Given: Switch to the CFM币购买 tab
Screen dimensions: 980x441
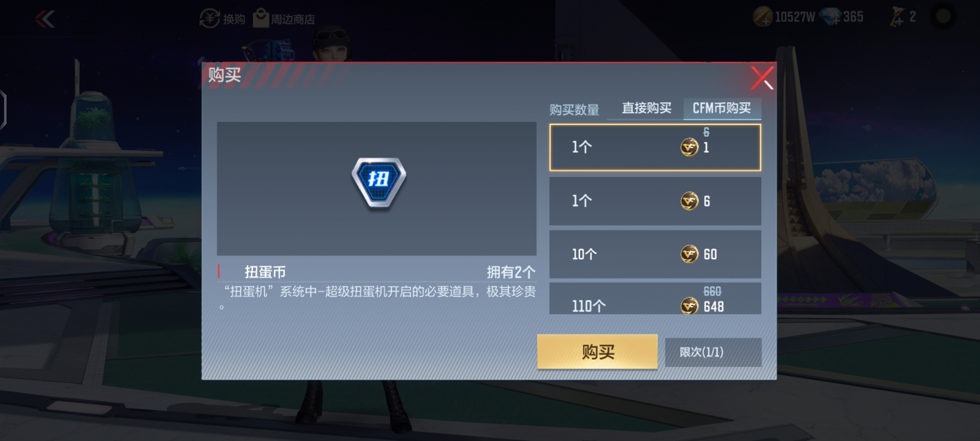Looking at the screenshot, I should (722, 108).
